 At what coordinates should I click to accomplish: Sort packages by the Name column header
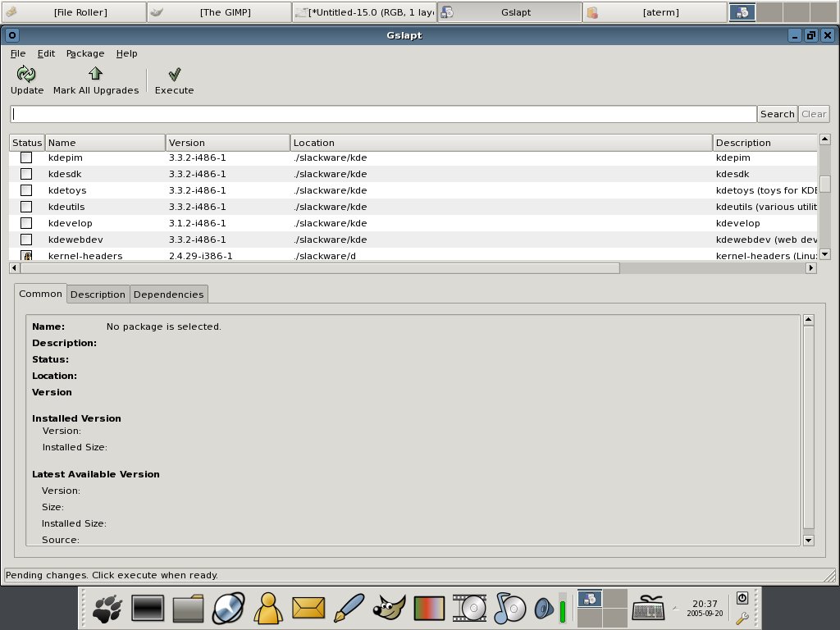click(106, 143)
